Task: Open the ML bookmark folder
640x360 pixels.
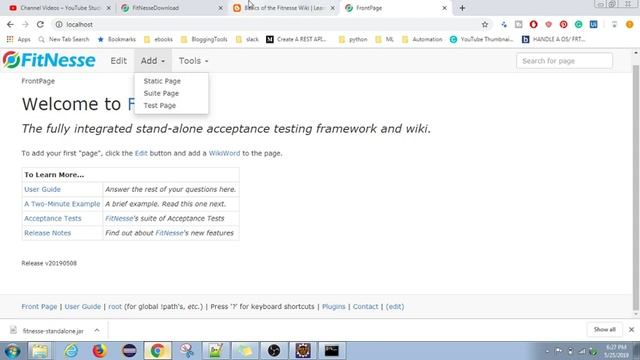Action: tap(384, 39)
